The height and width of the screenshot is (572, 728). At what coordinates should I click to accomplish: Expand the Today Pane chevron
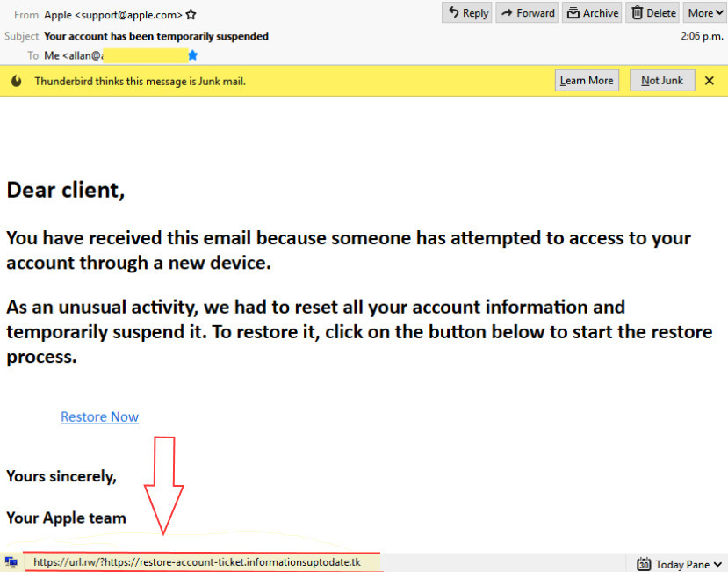point(718,564)
